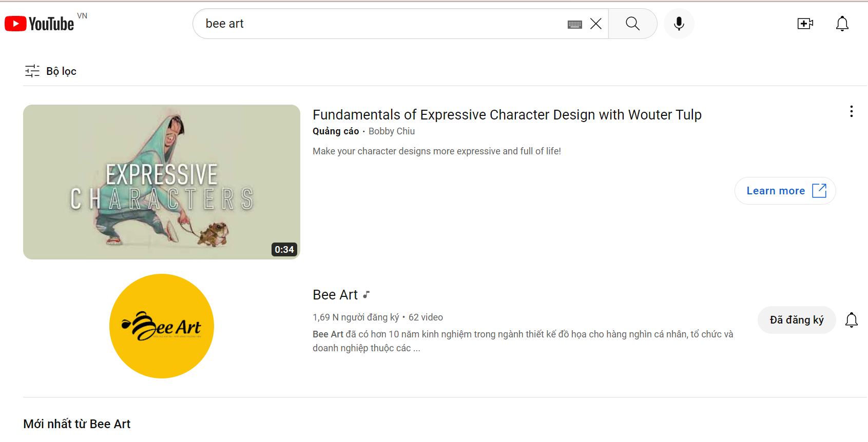Image resolution: width=868 pixels, height=442 pixels.
Task: Click the Bee Art channel description text
Action: point(523,341)
